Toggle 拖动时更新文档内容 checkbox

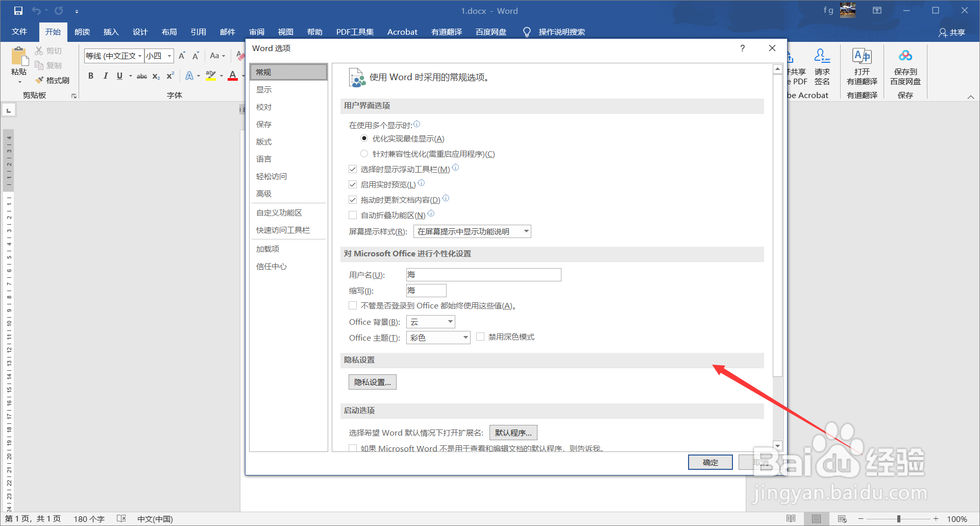click(x=353, y=200)
